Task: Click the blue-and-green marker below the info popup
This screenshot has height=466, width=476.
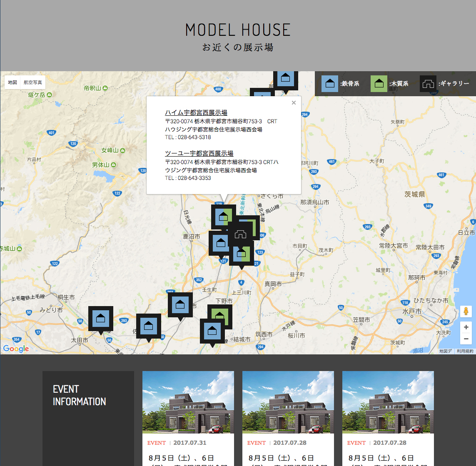Action: click(223, 217)
